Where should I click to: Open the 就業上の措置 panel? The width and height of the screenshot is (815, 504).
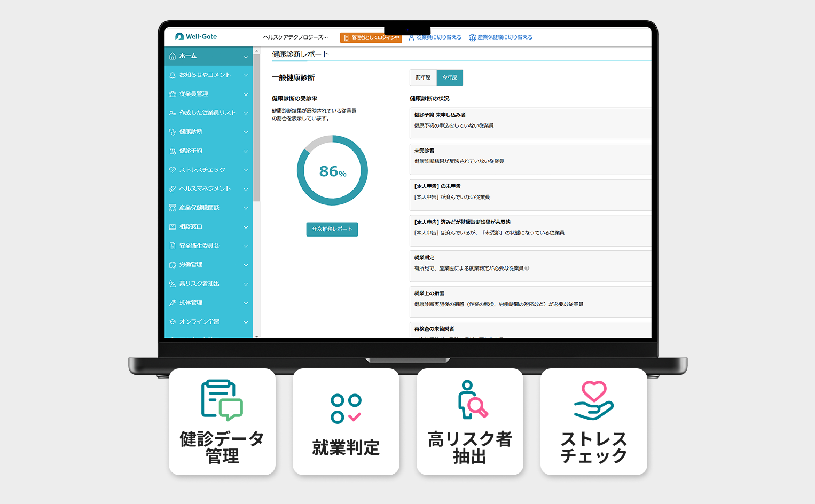[530, 302]
